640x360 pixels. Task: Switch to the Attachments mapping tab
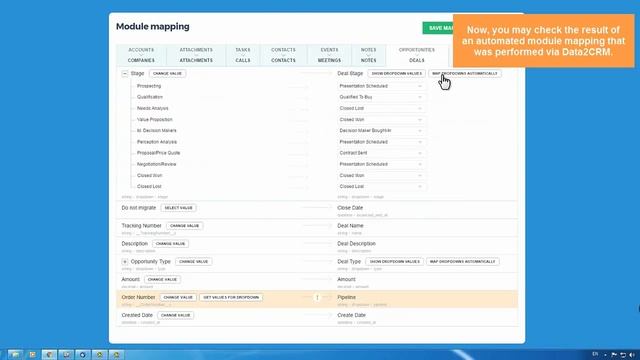(196, 55)
